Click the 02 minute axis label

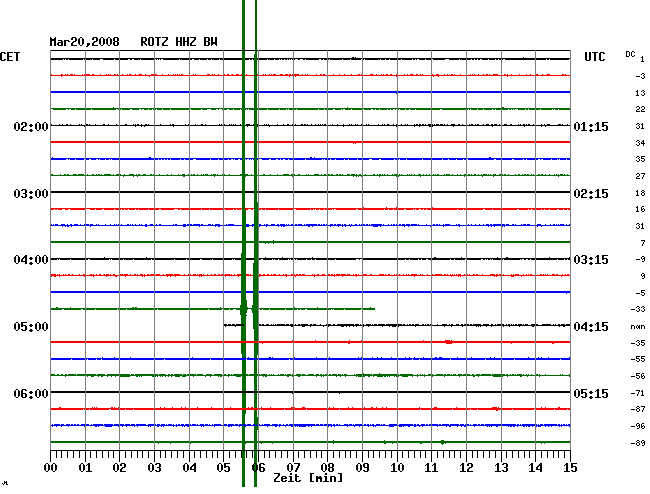(119, 468)
